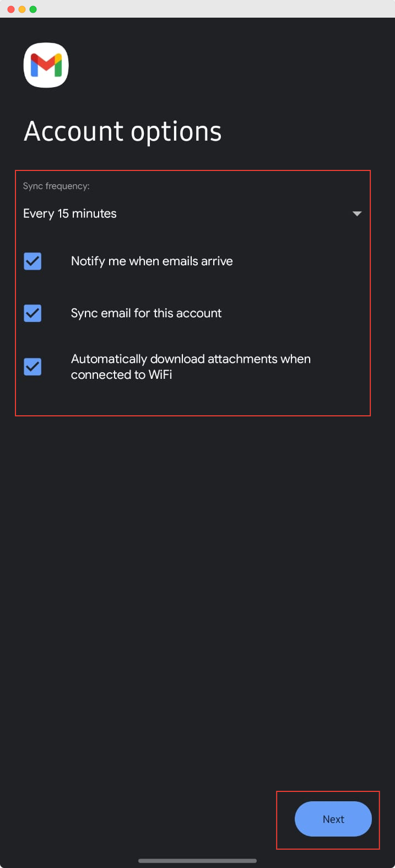Click the home indicator bar at the bottom
The width and height of the screenshot is (395, 868).
tap(197, 860)
